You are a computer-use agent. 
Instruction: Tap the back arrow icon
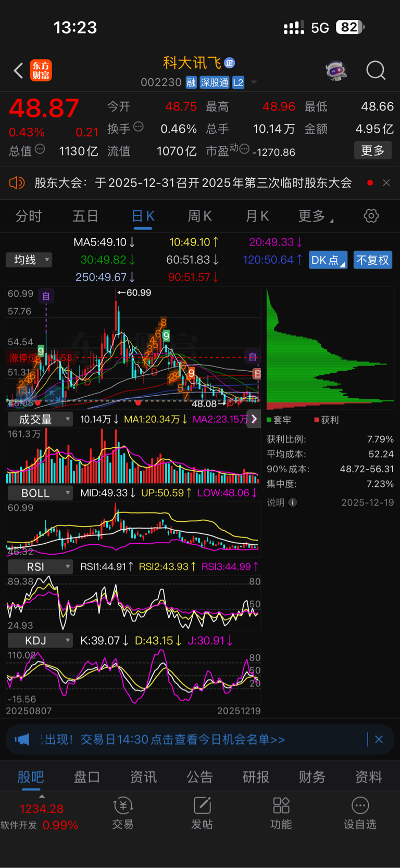tap(18, 70)
